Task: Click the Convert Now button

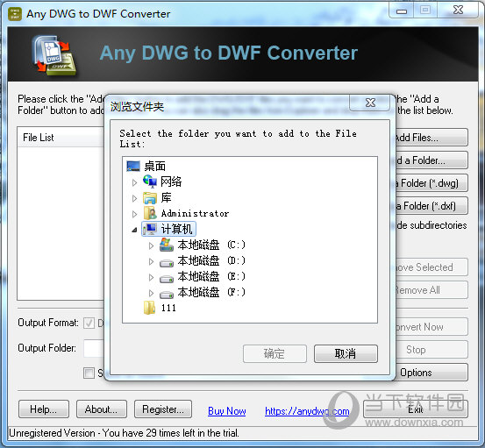Action: coord(432,327)
